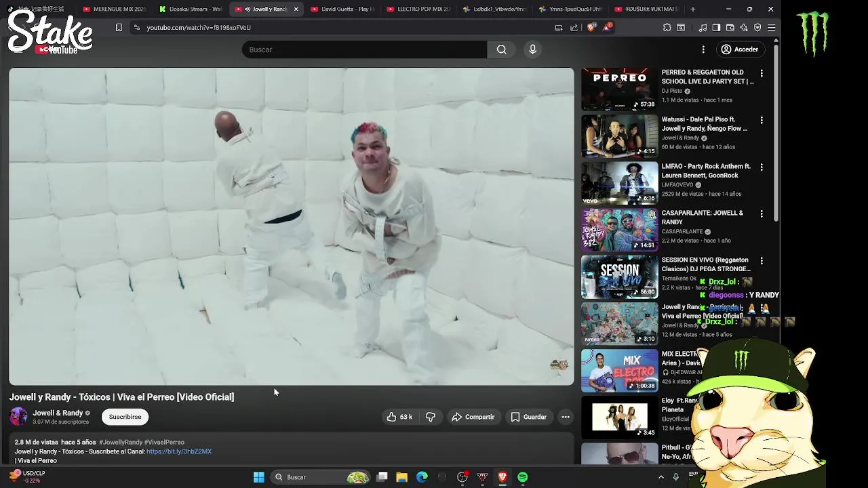Open browser hamburger main menu
This screenshot has width=868, height=488.
click(x=771, y=28)
